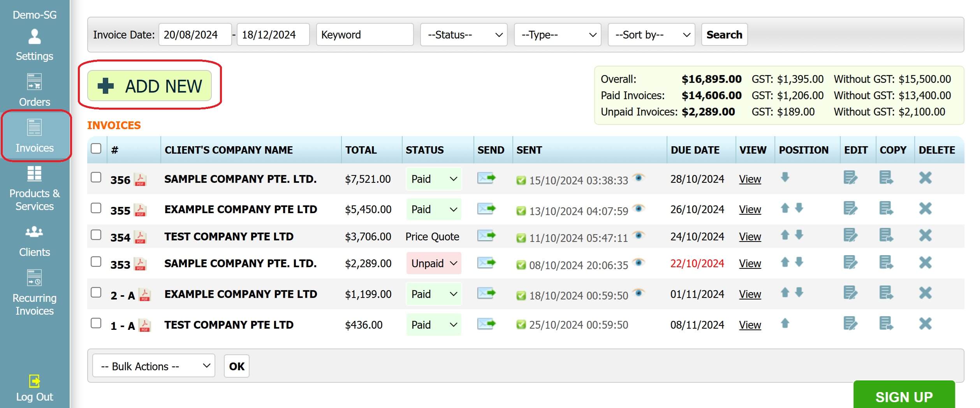Delete invoice 354
The height and width of the screenshot is (408, 980).
[x=925, y=235]
